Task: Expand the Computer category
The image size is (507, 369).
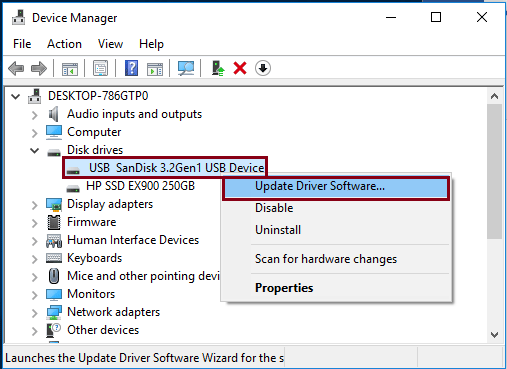Action: pos(34,133)
